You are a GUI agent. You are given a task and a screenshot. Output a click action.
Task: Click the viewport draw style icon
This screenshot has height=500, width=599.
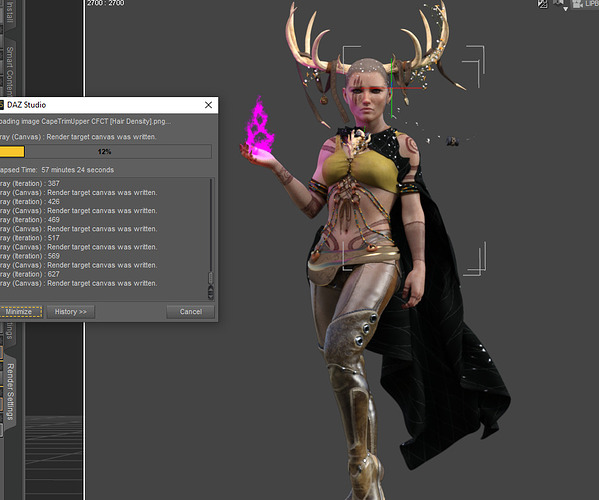[x=542, y=4]
